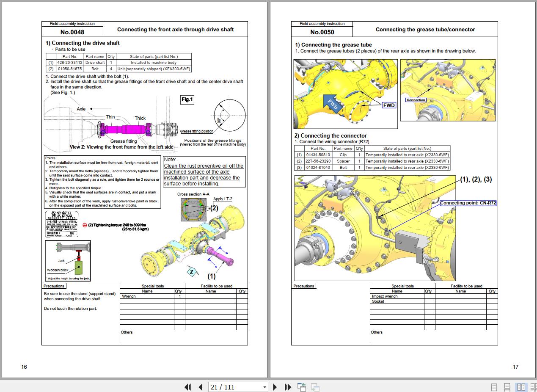The image size is (537, 392).
Task: Jump to the first page of document
Action: 187,387
